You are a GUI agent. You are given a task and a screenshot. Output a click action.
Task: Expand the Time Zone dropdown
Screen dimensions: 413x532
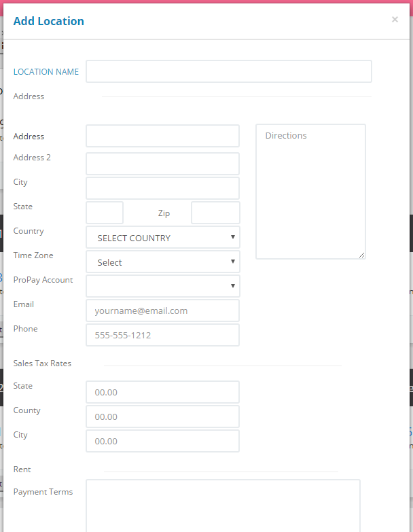162,262
